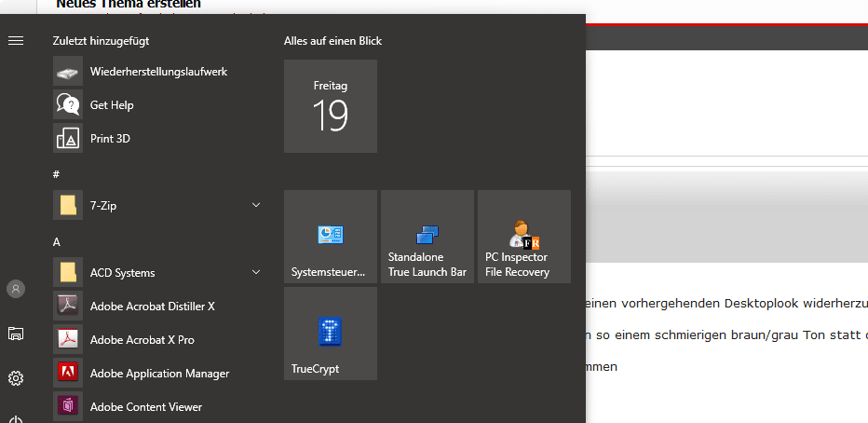
Task: Expand the ACD Systems folder chevron
Action: coord(256,272)
